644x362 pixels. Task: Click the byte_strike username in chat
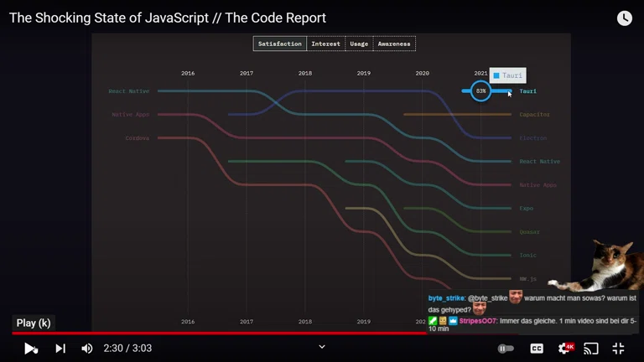pos(446,298)
